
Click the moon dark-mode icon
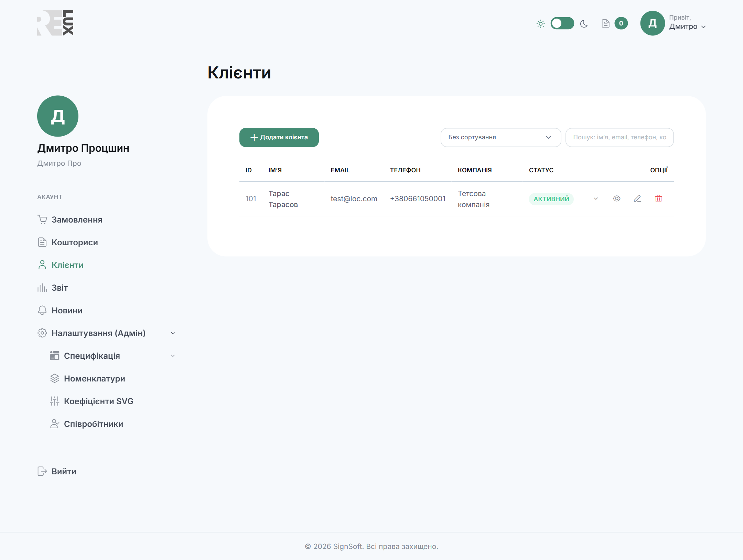tap(584, 24)
